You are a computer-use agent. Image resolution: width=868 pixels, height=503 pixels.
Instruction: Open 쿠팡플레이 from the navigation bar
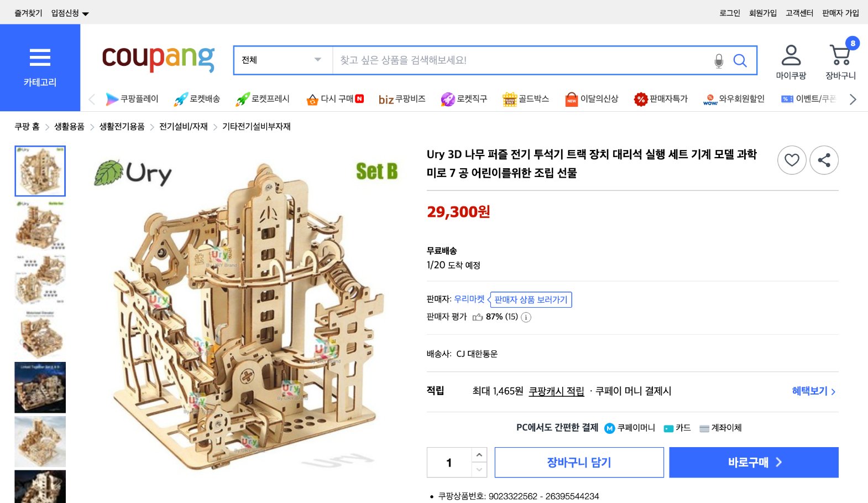pos(131,99)
